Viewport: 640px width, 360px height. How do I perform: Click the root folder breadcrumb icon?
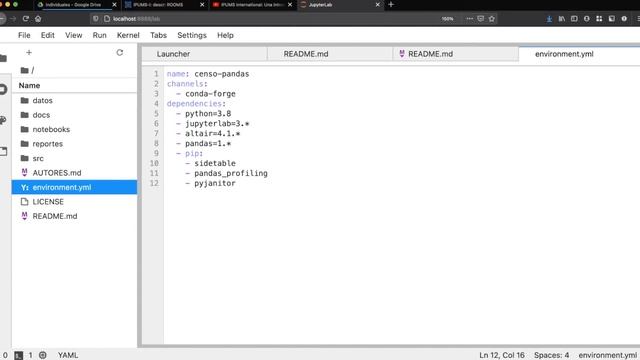coord(24,70)
